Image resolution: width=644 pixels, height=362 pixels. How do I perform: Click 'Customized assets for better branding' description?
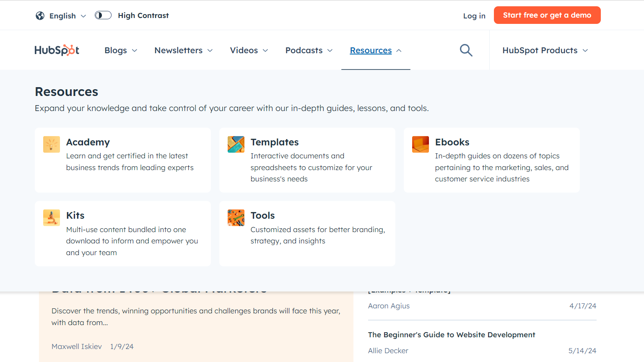318,235
